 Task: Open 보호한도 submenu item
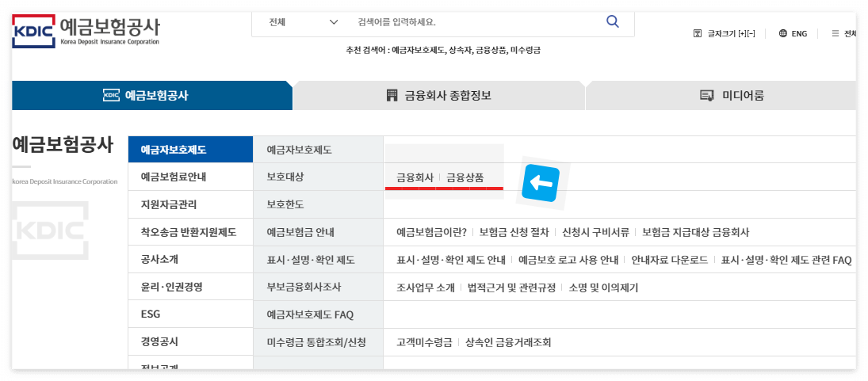(x=319, y=204)
